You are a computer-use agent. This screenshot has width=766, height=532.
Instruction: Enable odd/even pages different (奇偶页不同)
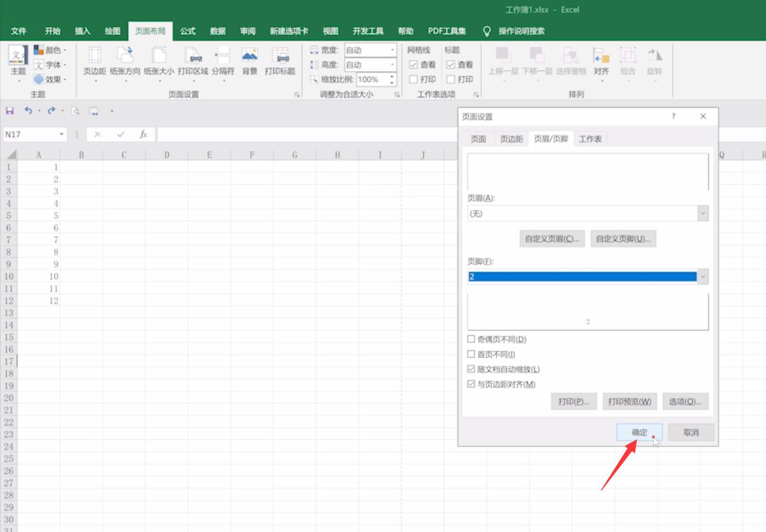(x=471, y=339)
